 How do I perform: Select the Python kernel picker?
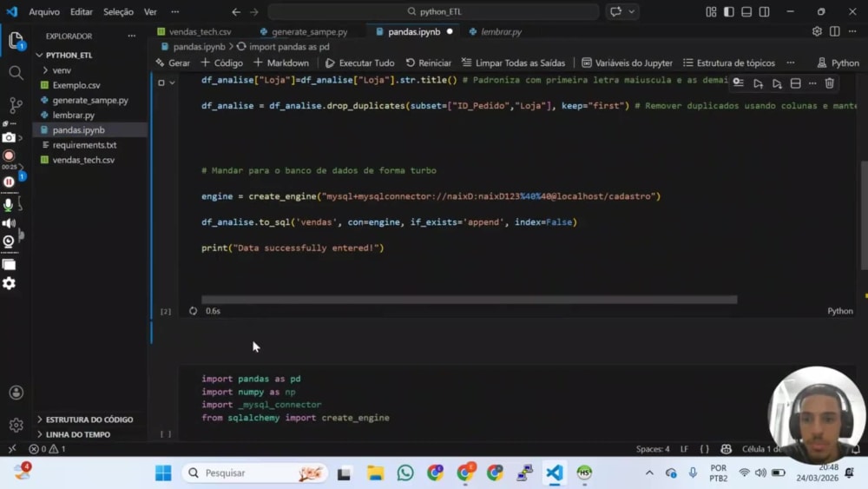(x=838, y=63)
